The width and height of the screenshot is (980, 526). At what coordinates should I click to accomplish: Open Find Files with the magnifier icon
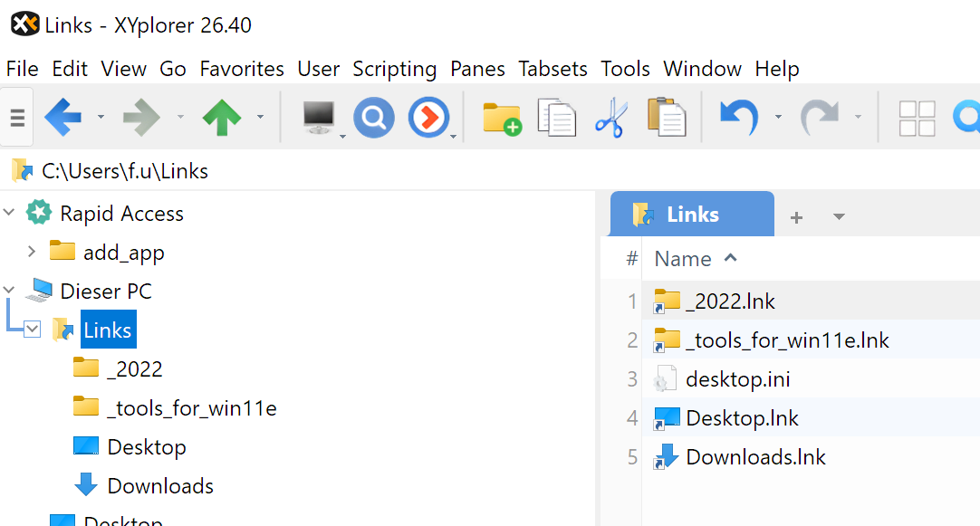coord(373,118)
